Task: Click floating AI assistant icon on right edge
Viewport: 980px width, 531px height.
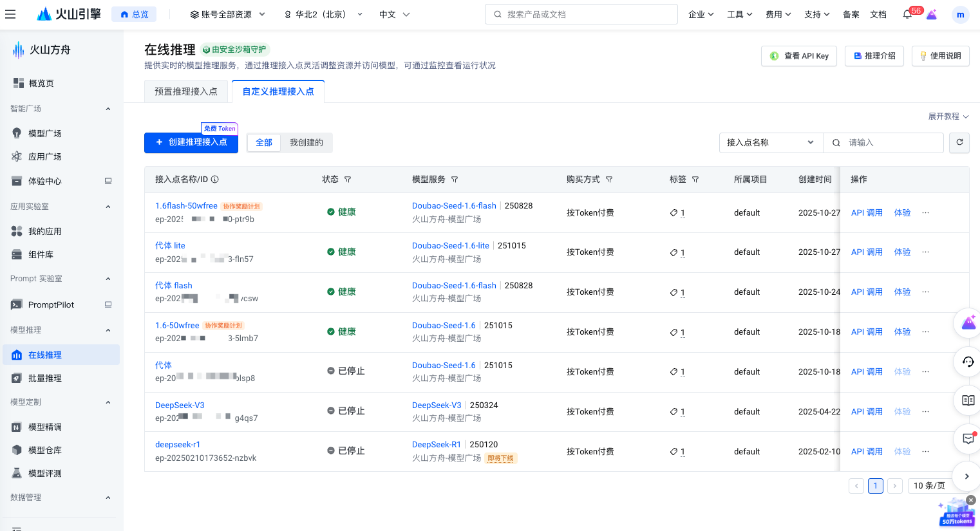Action: click(x=968, y=323)
